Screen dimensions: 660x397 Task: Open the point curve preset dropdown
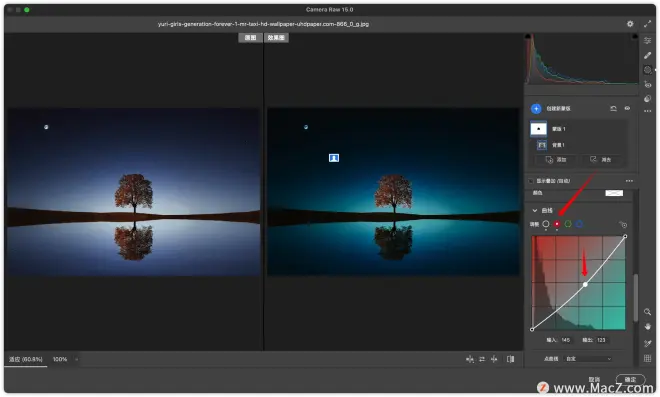point(588,359)
